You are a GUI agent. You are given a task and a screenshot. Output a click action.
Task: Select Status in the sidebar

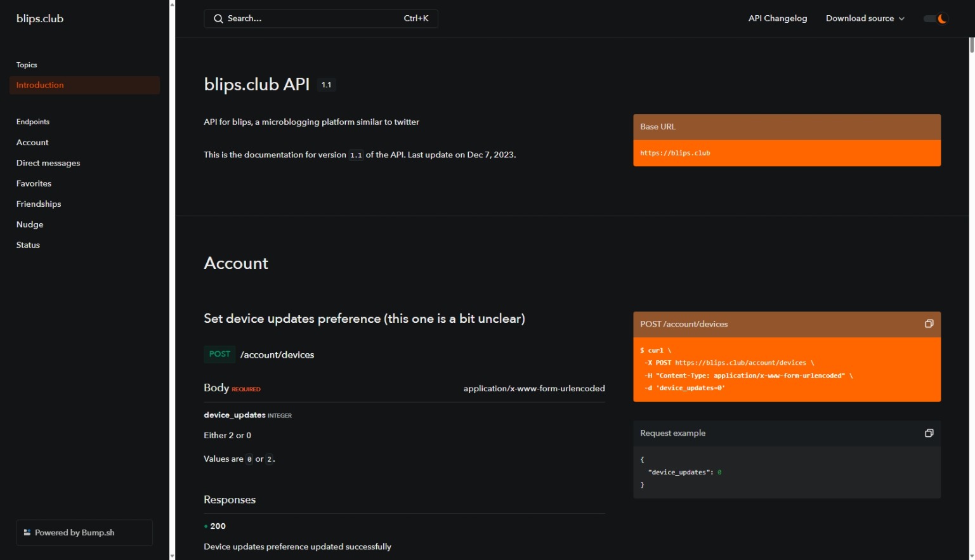28,245
